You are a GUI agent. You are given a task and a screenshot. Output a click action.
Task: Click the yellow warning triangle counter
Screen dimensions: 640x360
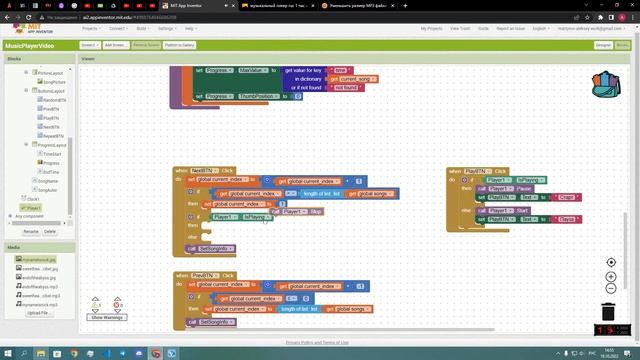pos(95,305)
